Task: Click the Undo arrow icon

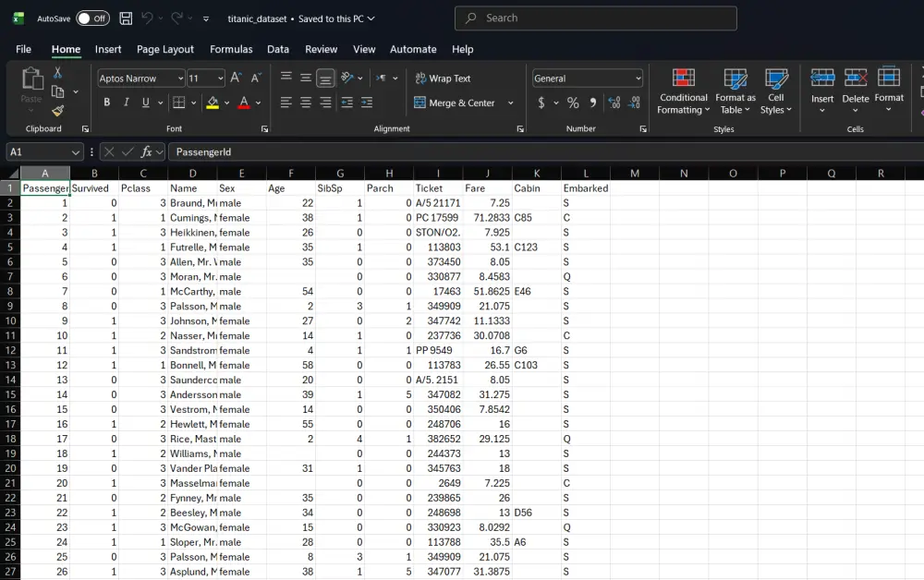Action: tap(147, 18)
